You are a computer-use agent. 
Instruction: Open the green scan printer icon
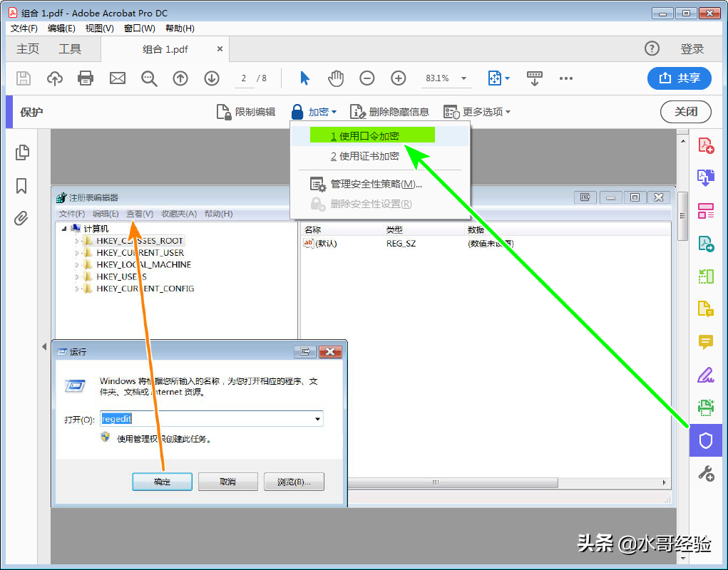coord(706,408)
